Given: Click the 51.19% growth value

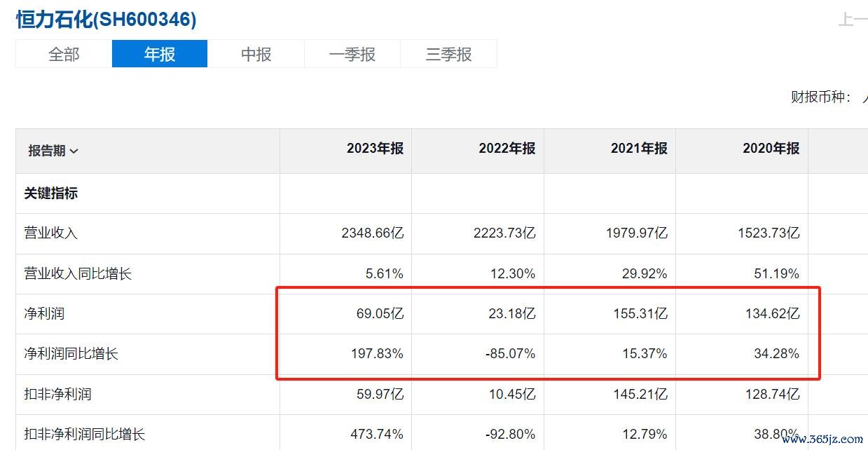Looking at the screenshot, I should point(776,273).
